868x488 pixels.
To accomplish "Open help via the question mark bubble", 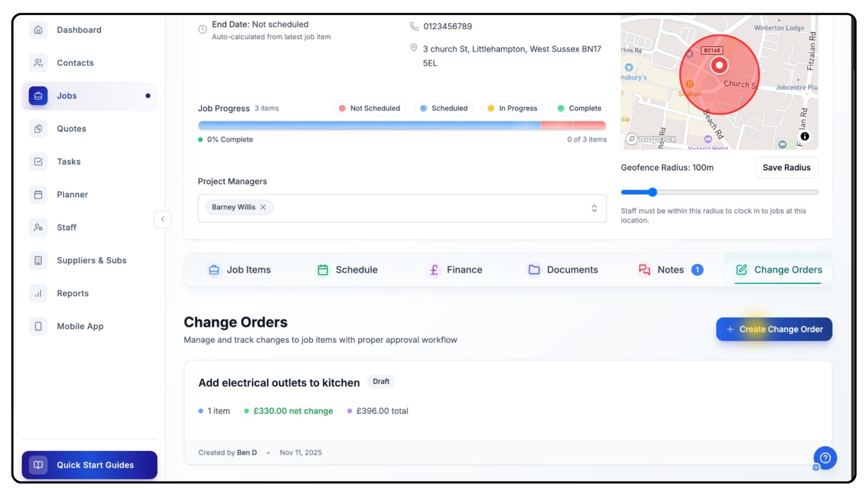I will 825,458.
